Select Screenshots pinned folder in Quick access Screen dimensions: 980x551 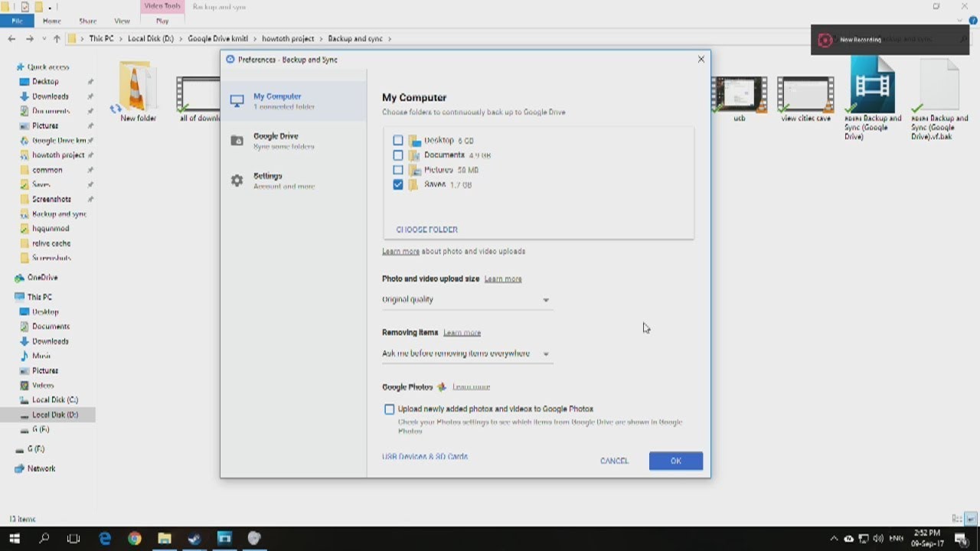(x=51, y=199)
